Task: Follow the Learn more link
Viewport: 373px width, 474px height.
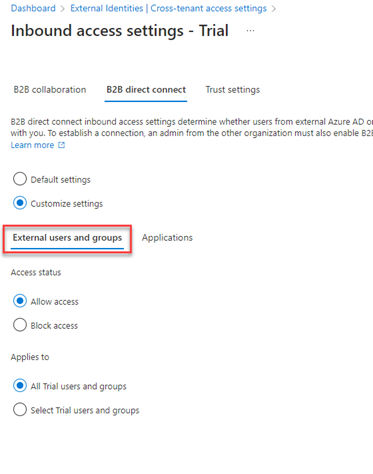Action: tap(32, 145)
